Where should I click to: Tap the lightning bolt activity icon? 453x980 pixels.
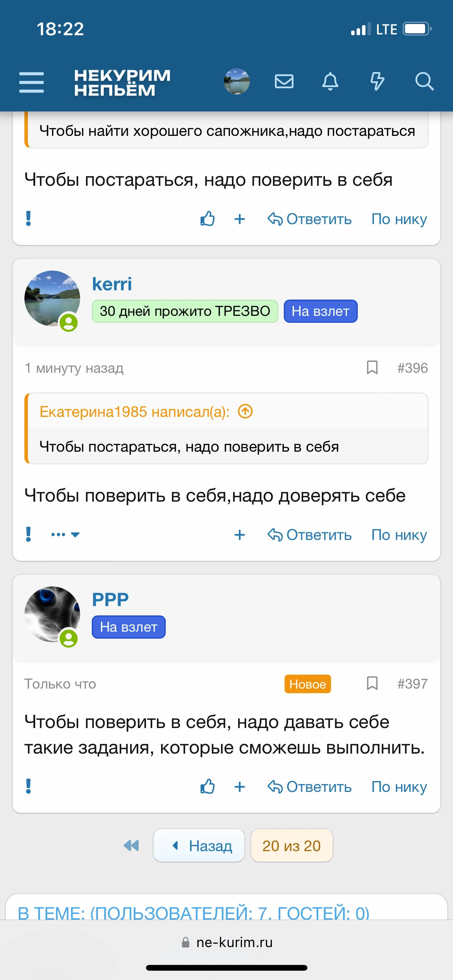coord(377,81)
